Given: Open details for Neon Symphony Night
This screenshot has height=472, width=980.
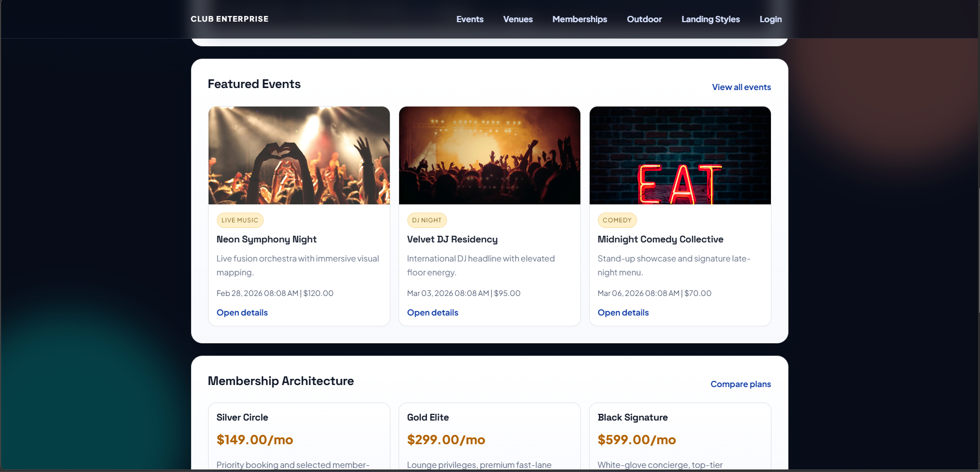Looking at the screenshot, I should pos(242,312).
